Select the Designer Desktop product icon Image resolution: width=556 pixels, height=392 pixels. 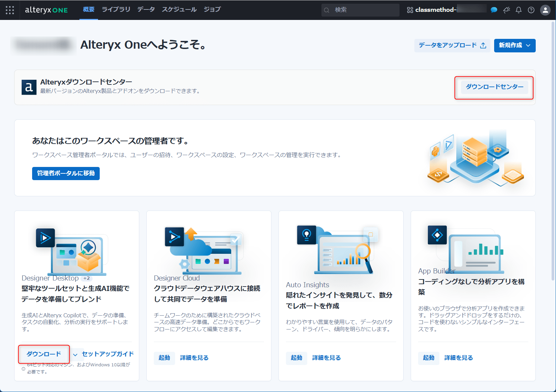pos(45,238)
